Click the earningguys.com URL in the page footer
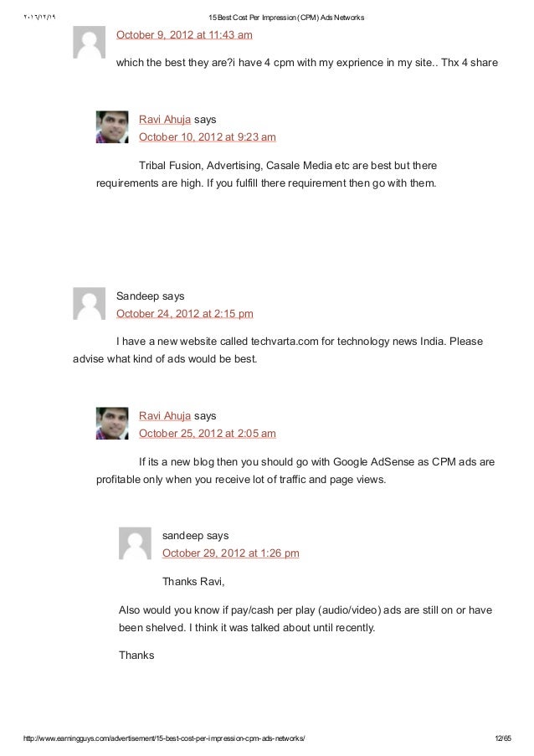534x756 pixels. click(x=164, y=738)
